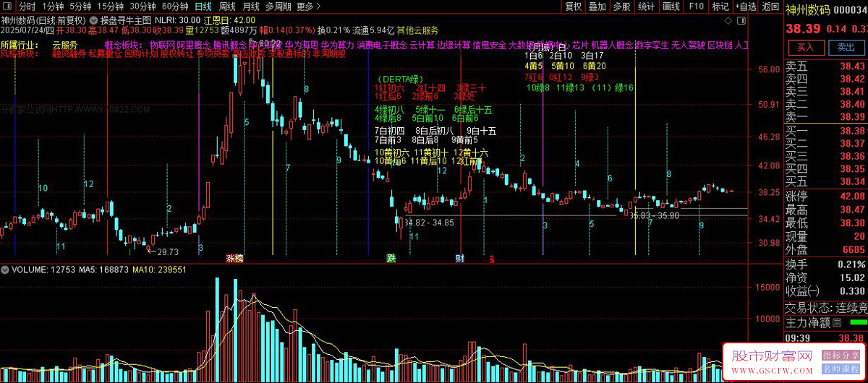Click the 09:39 trade tick row
The height and width of the screenshot is (383, 868).
pyautogui.click(x=826, y=337)
